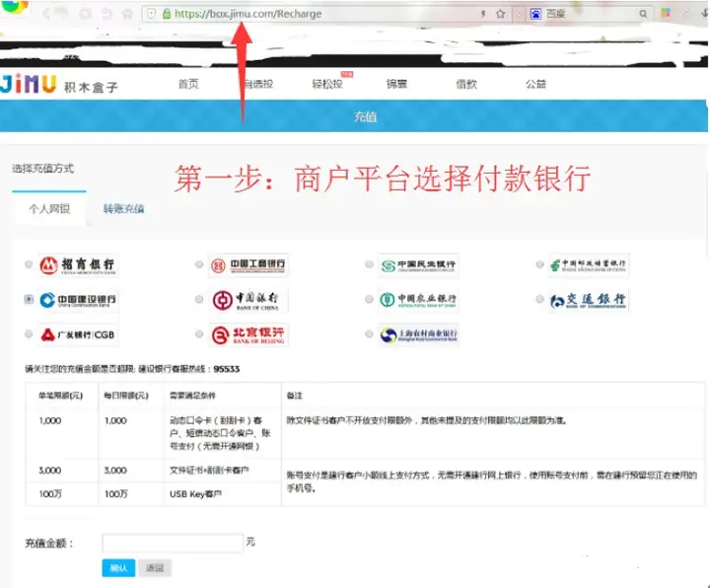Open the 轻松投 navigation item
Viewport: 710px width, 588px height.
click(x=327, y=84)
